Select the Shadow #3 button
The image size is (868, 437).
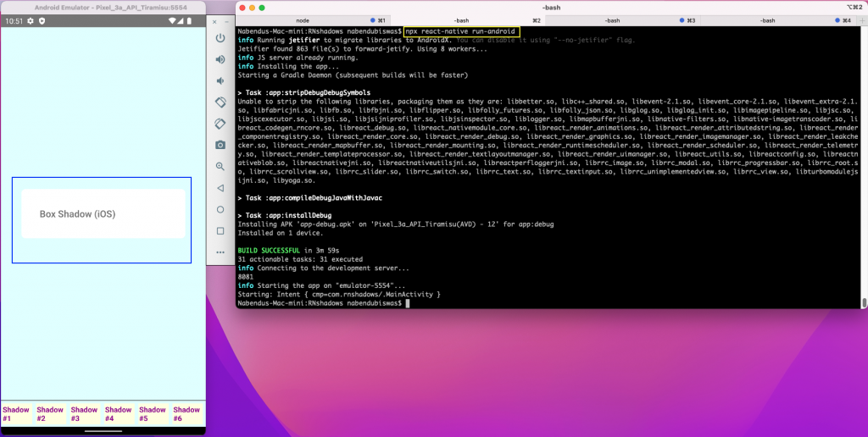click(x=84, y=414)
